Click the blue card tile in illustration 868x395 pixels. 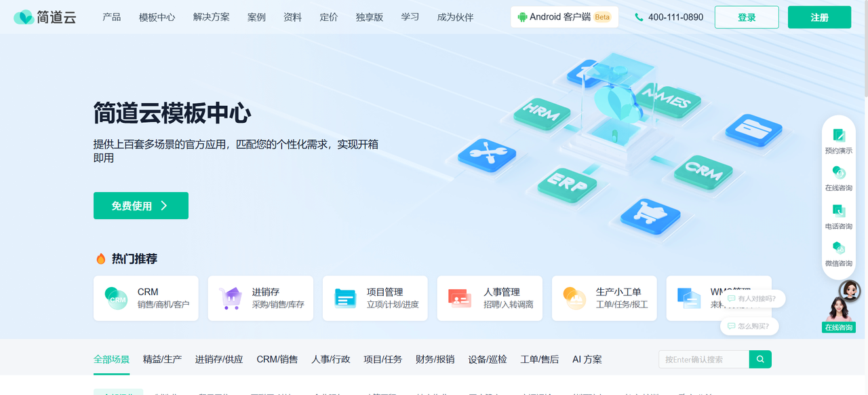click(x=753, y=129)
